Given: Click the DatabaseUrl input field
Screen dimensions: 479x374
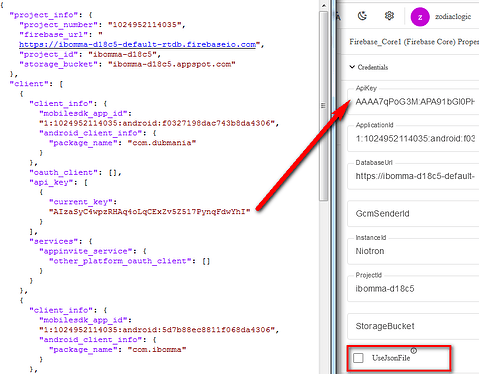Looking at the screenshot, I should 413,176.
